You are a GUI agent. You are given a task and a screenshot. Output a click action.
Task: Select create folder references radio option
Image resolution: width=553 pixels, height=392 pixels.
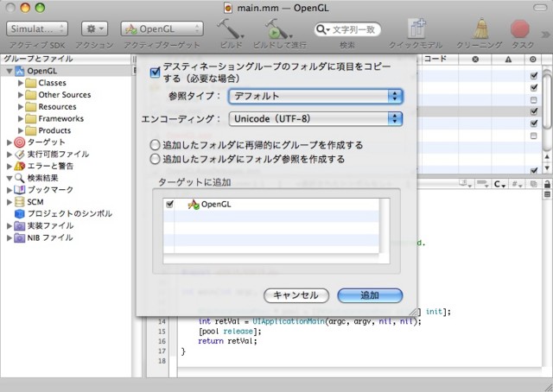[x=155, y=160]
